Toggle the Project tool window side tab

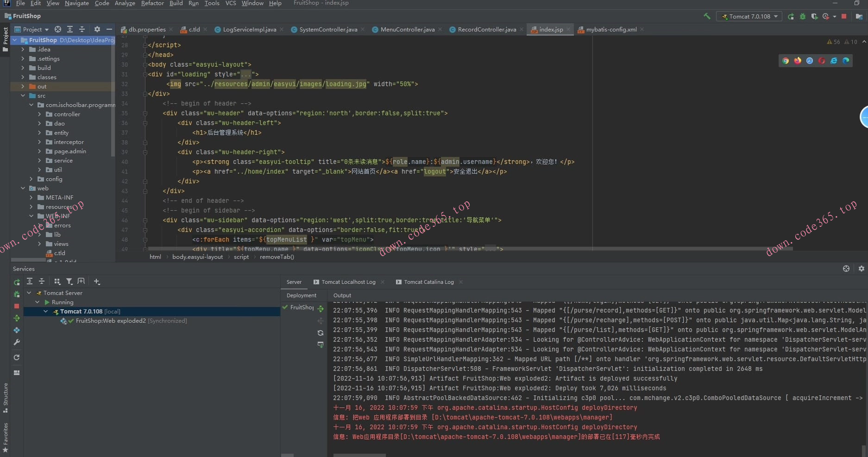click(x=5, y=39)
